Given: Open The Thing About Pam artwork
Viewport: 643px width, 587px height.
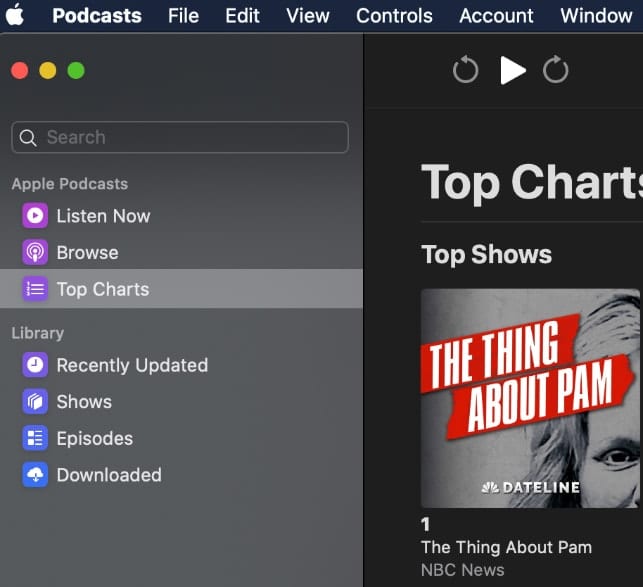Looking at the screenshot, I should click(x=530, y=398).
